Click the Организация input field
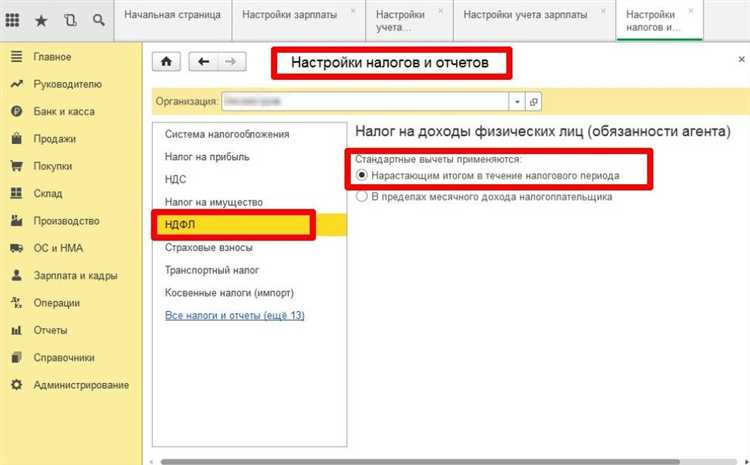The height and width of the screenshot is (465, 750). pos(364,101)
